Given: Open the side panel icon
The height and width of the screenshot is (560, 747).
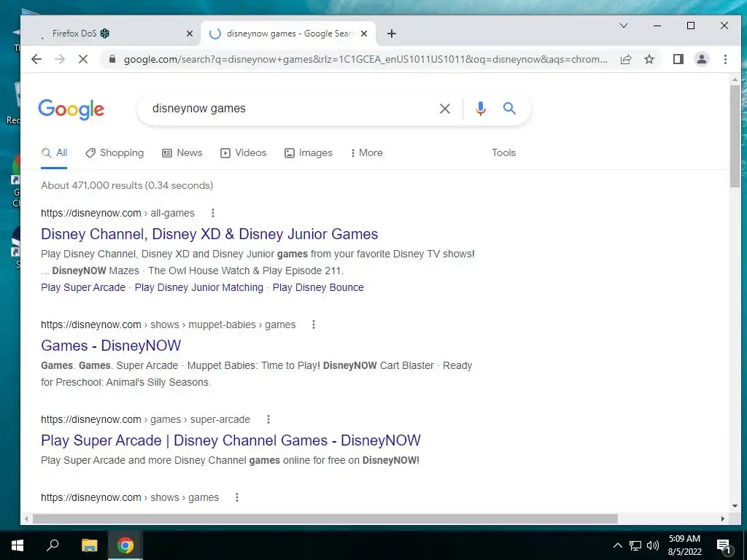Looking at the screenshot, I should [678, 59].
